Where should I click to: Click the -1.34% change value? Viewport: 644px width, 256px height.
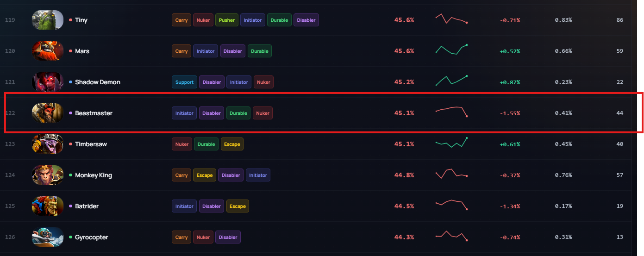(510, 206)
